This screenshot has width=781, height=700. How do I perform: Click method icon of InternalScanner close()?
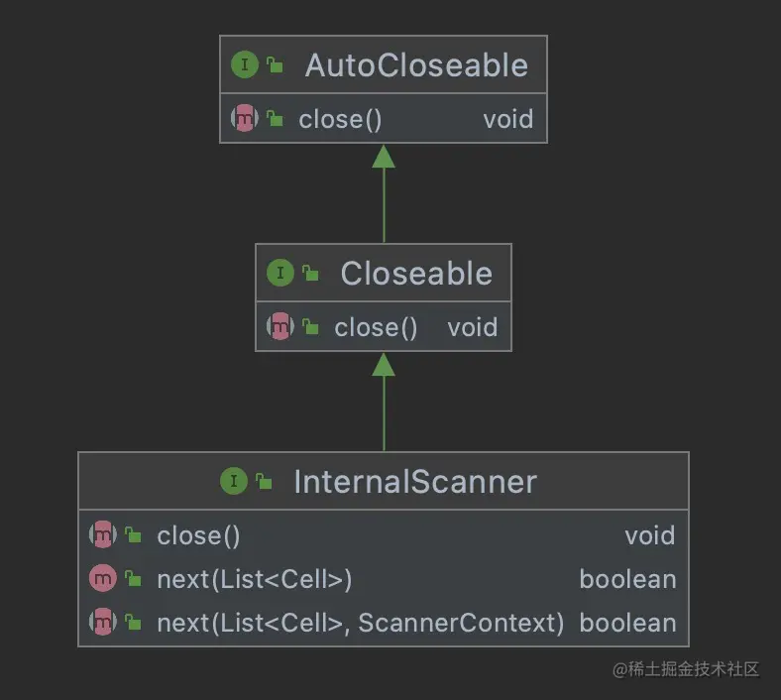point(103,535)
